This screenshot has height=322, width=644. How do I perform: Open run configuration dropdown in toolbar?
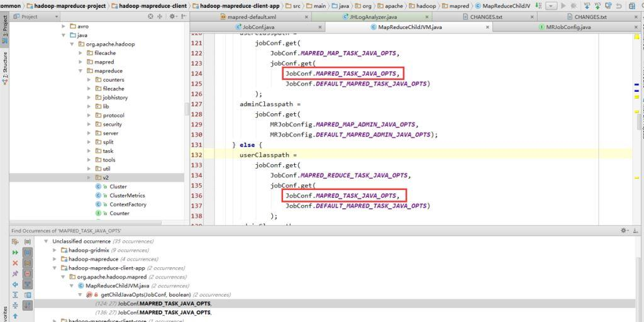click(x=552, y=6)
